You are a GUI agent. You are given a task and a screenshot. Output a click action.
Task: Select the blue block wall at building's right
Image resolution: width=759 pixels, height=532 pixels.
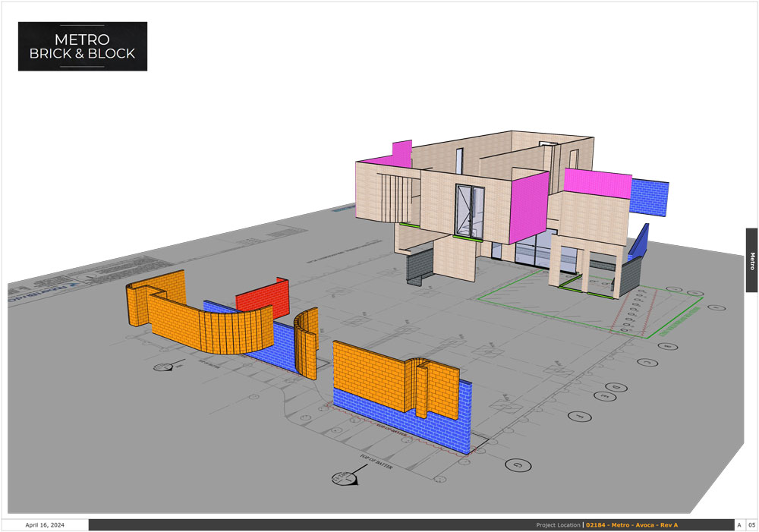pos(649,196)
